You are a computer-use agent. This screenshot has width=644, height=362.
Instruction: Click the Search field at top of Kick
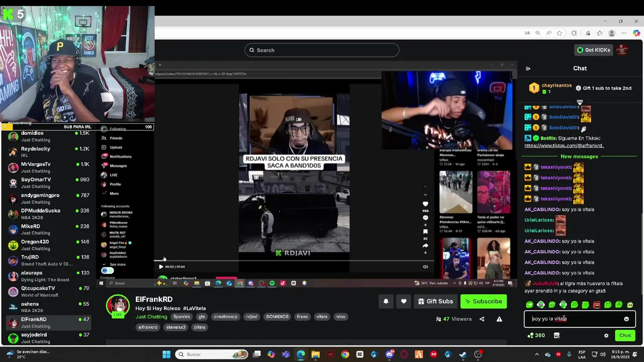(x=322, y=50)
